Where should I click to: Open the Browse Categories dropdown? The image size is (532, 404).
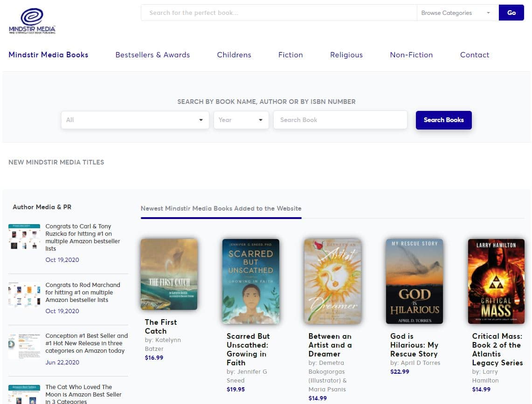458,13
